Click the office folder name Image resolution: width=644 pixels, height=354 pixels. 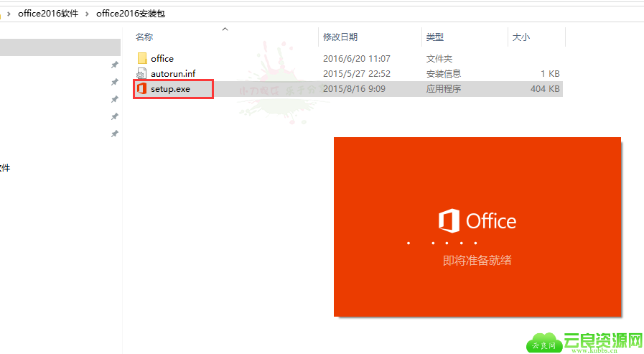162,58
